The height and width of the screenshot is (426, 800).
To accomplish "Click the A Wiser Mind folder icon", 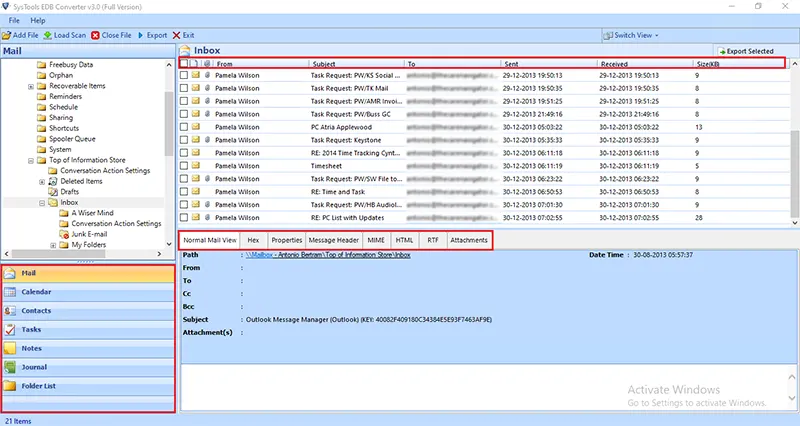I will pos(64,213).
